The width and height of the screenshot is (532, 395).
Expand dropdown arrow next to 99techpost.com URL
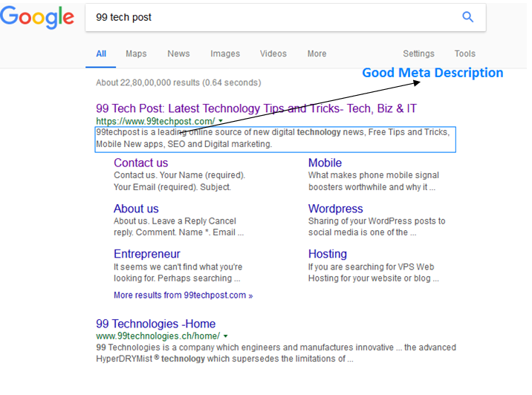point(221,121)
